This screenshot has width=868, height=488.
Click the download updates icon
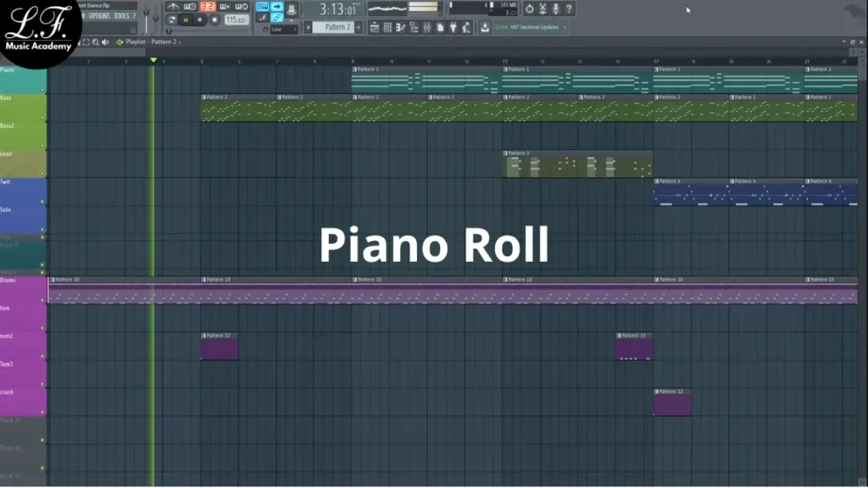pos(485,27)
